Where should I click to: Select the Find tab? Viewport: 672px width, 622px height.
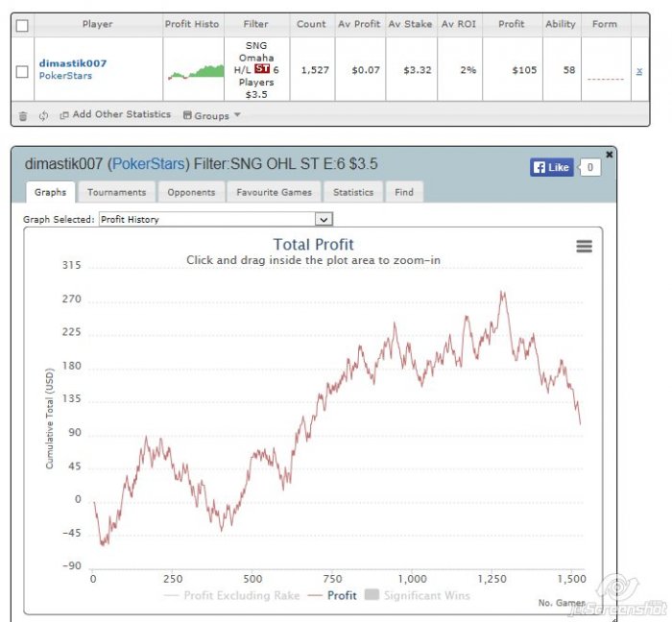tap(404, 192)
